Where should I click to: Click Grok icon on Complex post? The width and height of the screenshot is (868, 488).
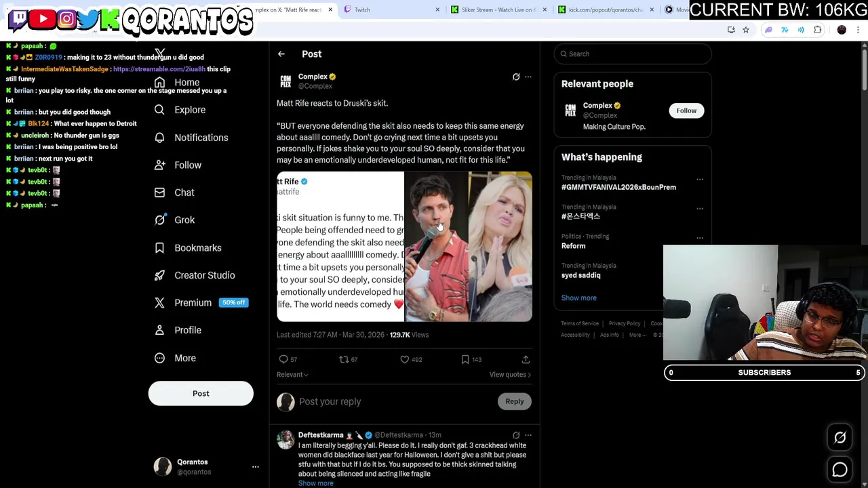click(516, 77)
